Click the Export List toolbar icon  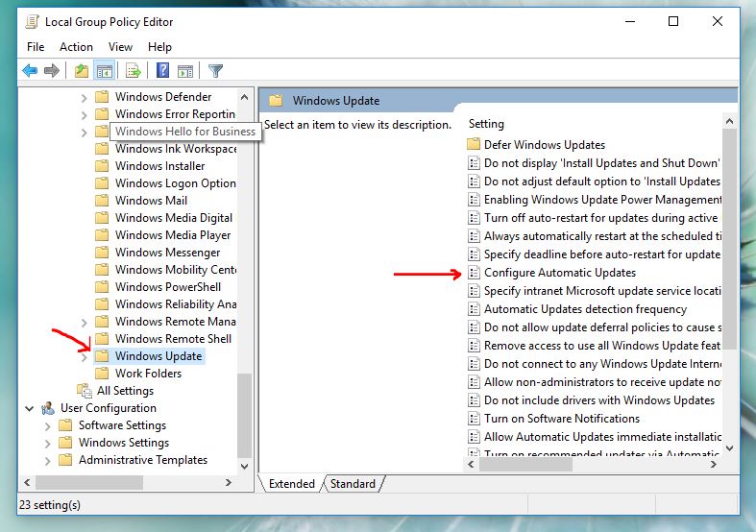[134, 70]
